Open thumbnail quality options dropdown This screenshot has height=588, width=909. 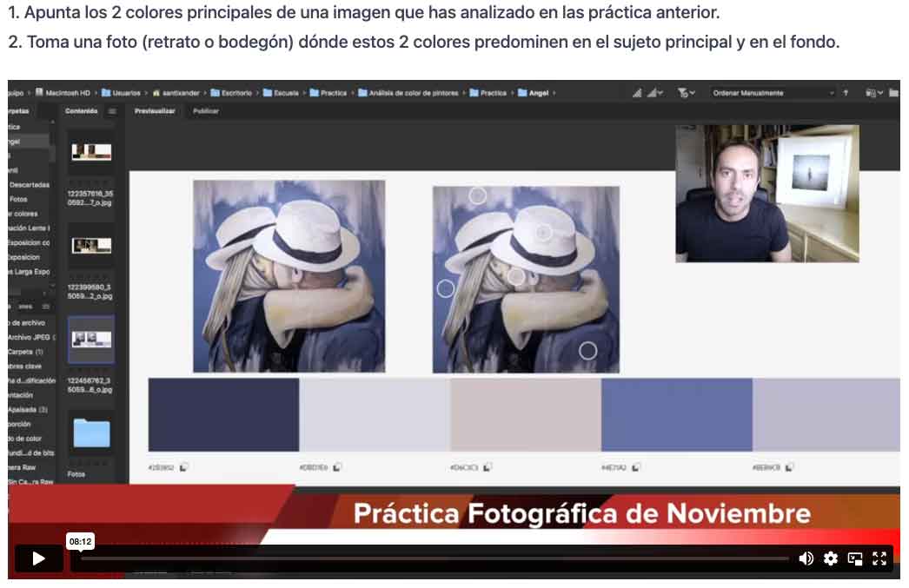655,93
